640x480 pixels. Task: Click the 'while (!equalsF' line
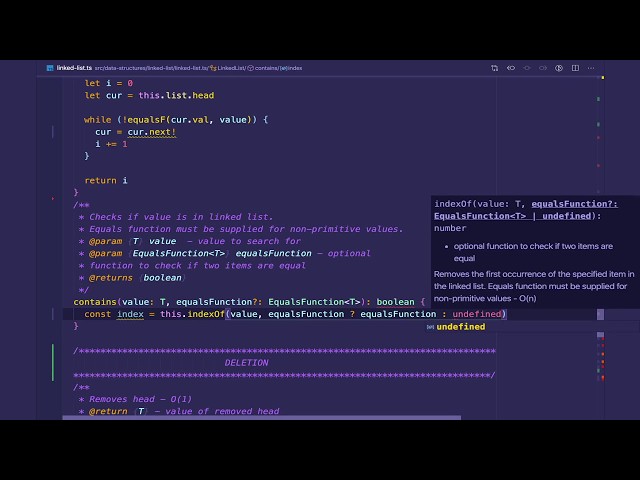tap(176, 120)
